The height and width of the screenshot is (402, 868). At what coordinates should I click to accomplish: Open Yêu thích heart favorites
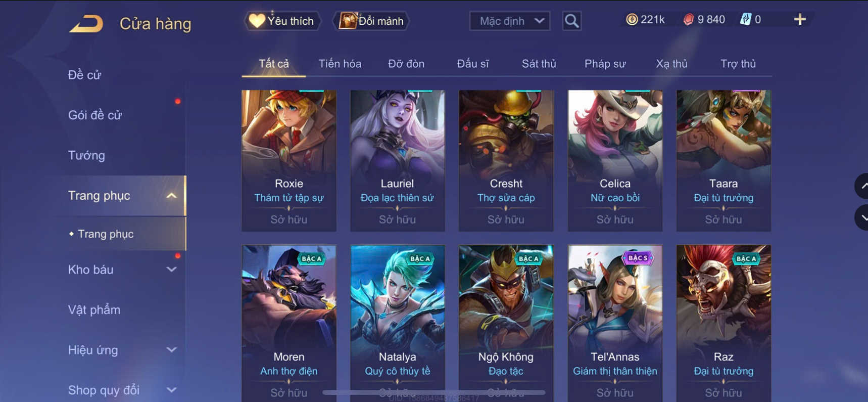[x=283, y=21]
